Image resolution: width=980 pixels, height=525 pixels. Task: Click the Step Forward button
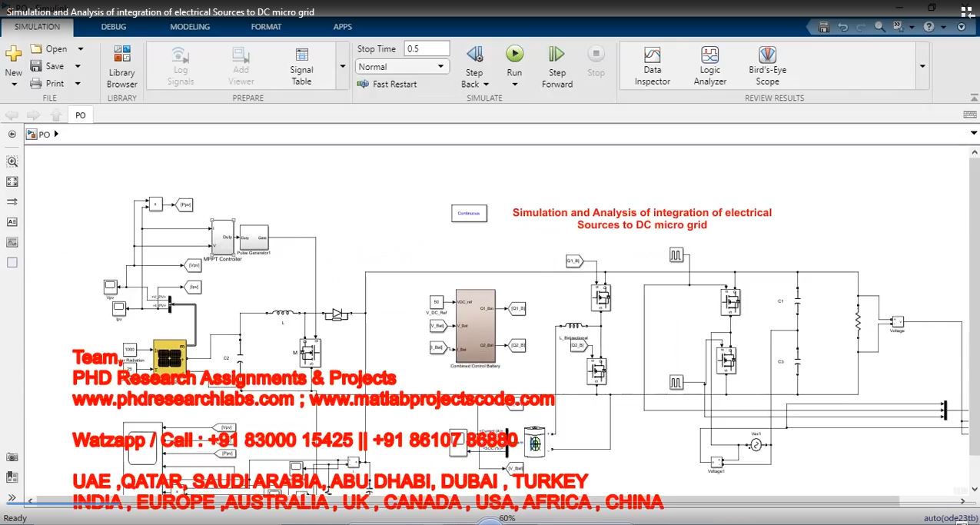556,65
